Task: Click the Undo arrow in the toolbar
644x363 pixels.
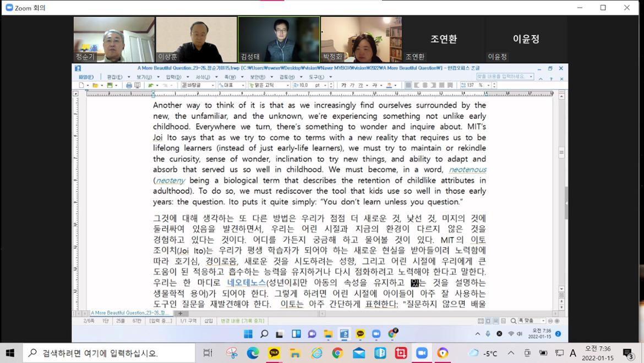Action: [x=150, y=86]
